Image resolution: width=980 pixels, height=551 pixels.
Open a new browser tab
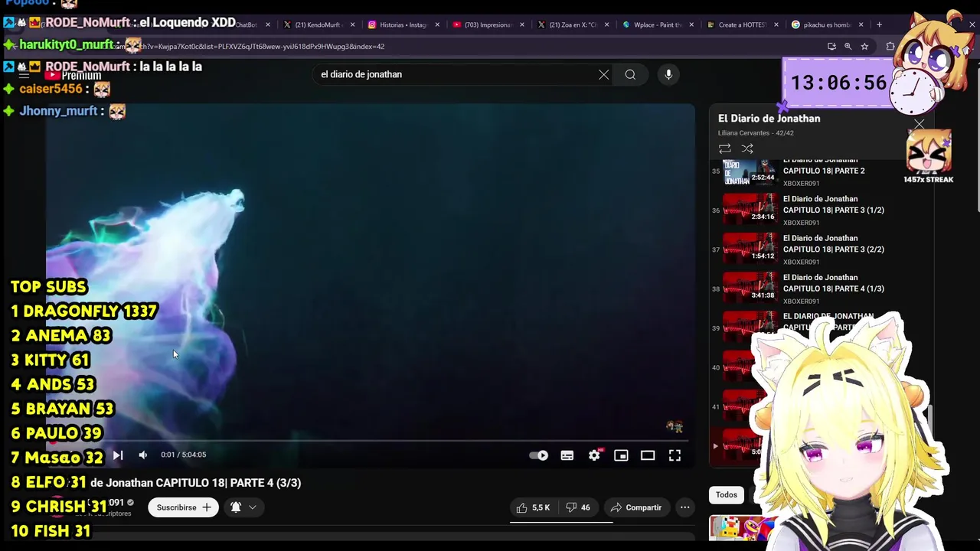(x=879, y=24)
